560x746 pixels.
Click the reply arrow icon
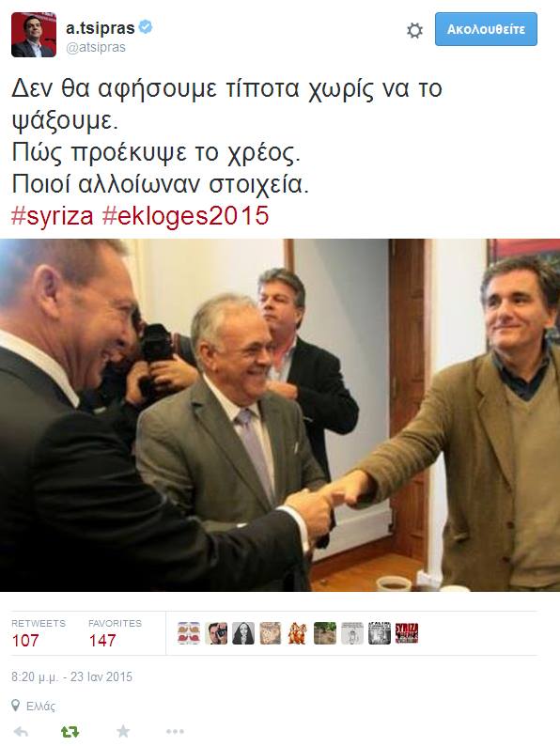tap(21, 731)
